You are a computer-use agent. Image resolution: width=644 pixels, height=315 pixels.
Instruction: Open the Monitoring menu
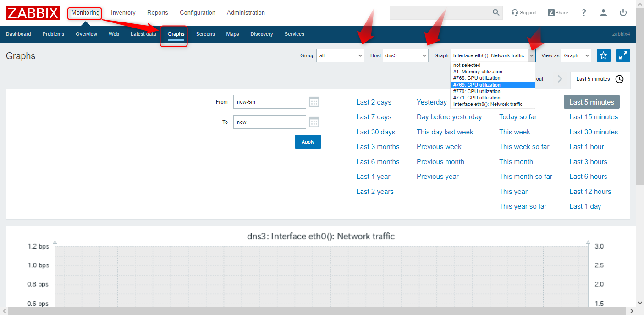tap(85, 13)
